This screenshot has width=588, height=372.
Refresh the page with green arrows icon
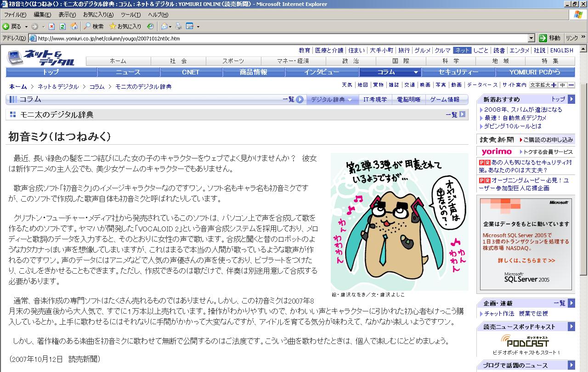point(62,27)
